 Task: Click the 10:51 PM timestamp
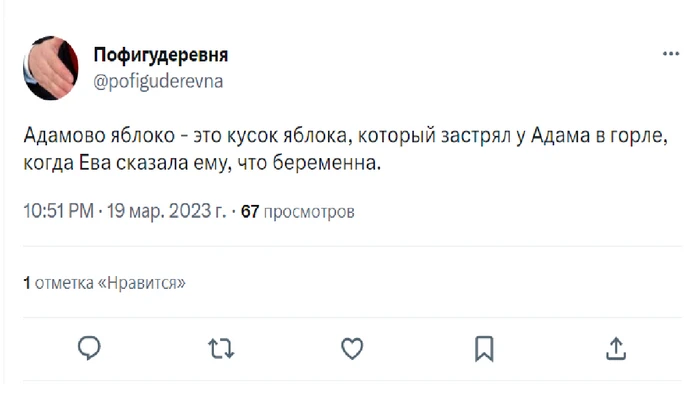[58, 211]
